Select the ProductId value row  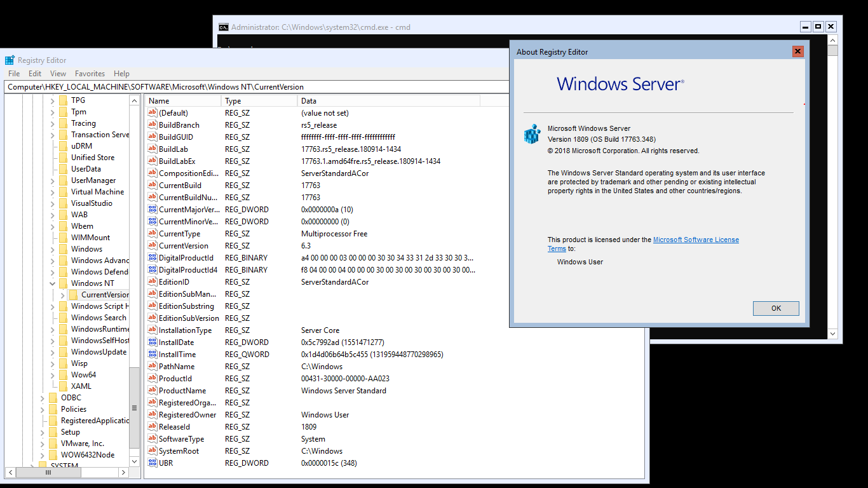(x=311, y=379)
